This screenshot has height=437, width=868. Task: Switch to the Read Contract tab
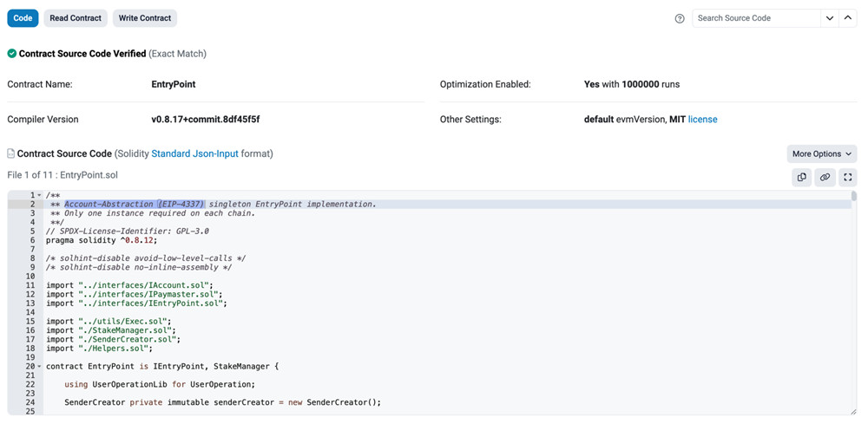coord(76,17)
